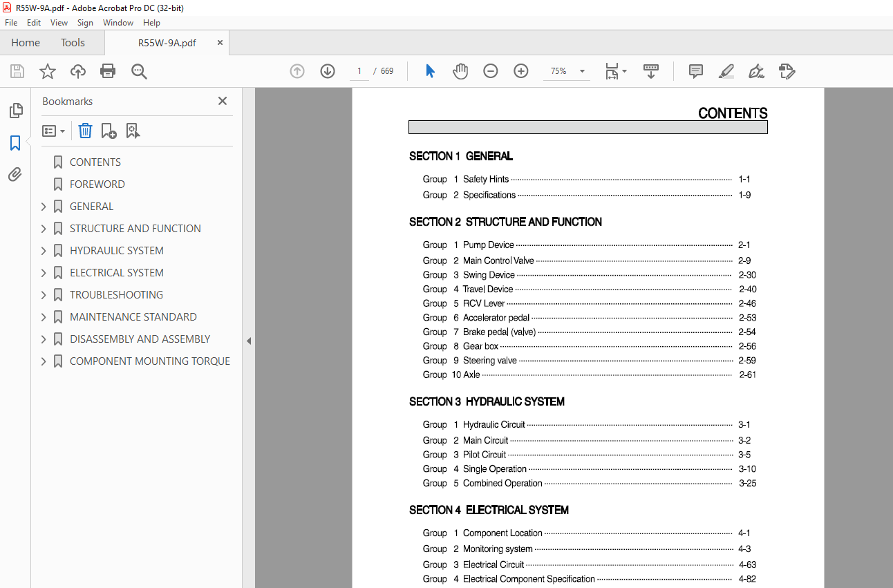This screenshot has width=893, height=588.
Task: Close the Bookmarks panel
Action: 223,101
